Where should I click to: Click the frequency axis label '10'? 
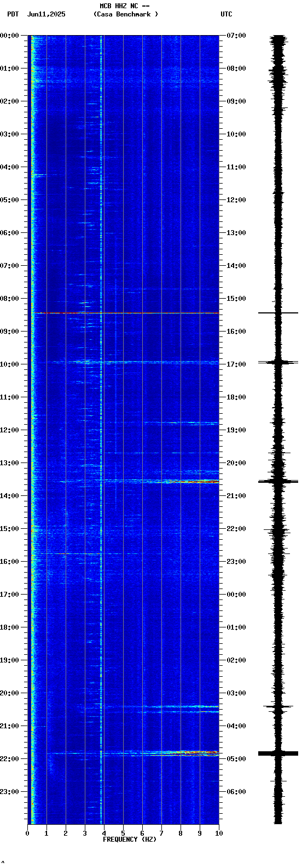[219, 833]
